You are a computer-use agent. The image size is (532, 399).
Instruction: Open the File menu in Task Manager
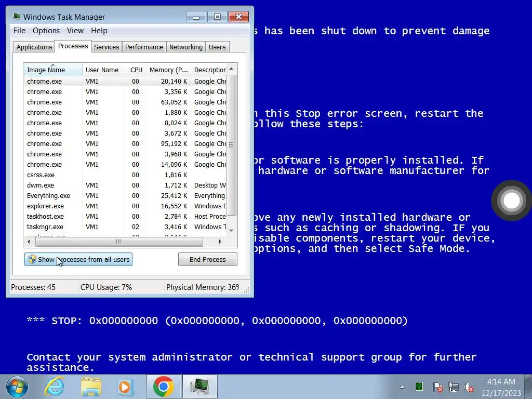coord(19,31)
